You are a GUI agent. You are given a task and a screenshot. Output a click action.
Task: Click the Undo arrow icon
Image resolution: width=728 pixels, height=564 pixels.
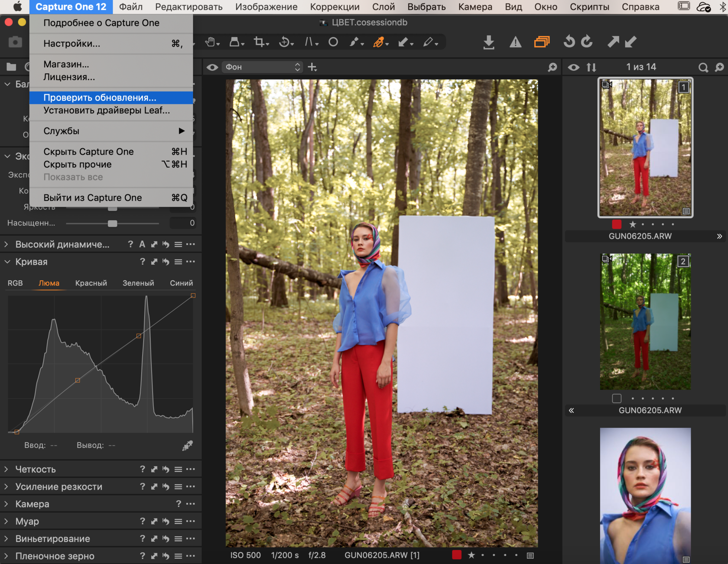(x=569, y=42)
